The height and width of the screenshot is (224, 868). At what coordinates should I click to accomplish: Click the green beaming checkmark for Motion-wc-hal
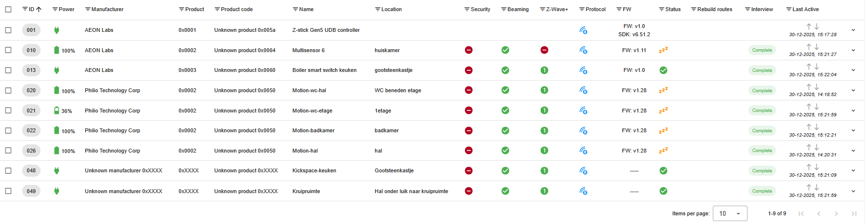(505, 90)
